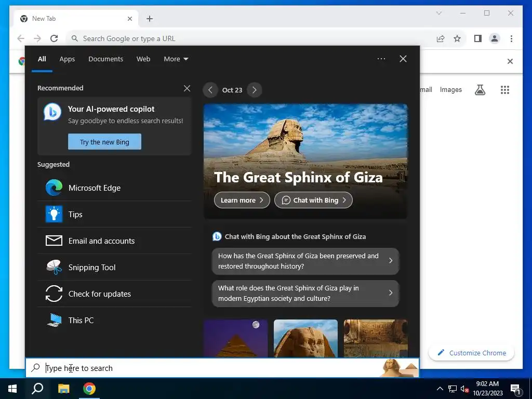Open Google apps grid

[x=505, y=90]
